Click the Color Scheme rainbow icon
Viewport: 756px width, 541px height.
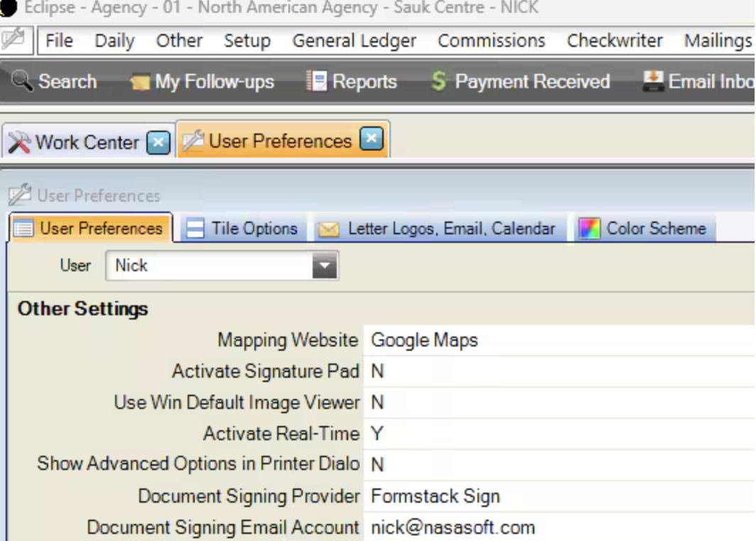589,229
